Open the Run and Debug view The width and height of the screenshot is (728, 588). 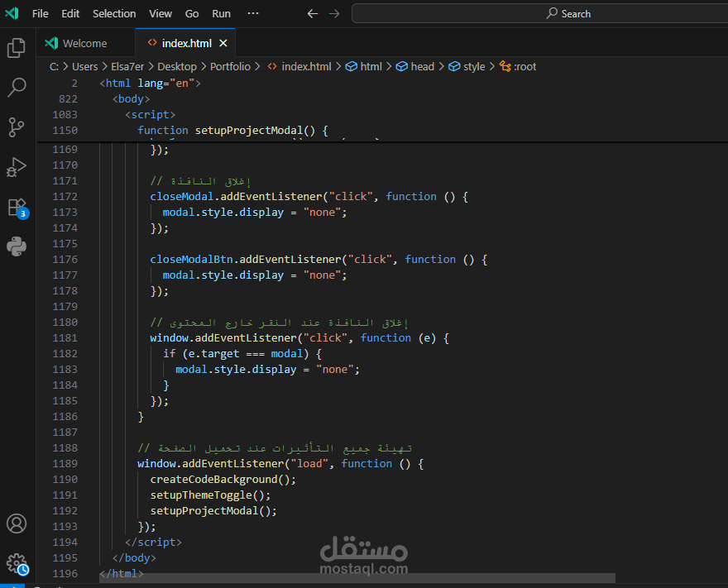click(17, 167)
